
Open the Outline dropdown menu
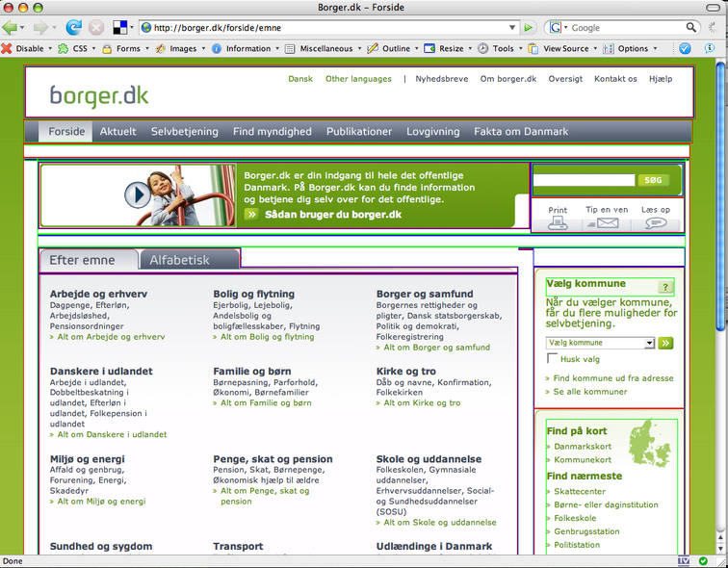tap(393, 48)
